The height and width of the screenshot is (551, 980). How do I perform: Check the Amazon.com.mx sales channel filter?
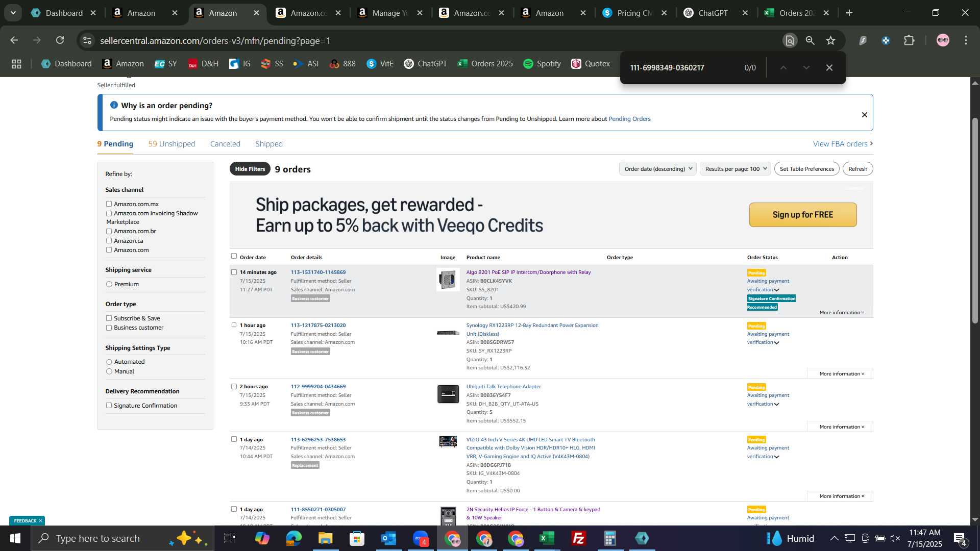tap(109, 204)
